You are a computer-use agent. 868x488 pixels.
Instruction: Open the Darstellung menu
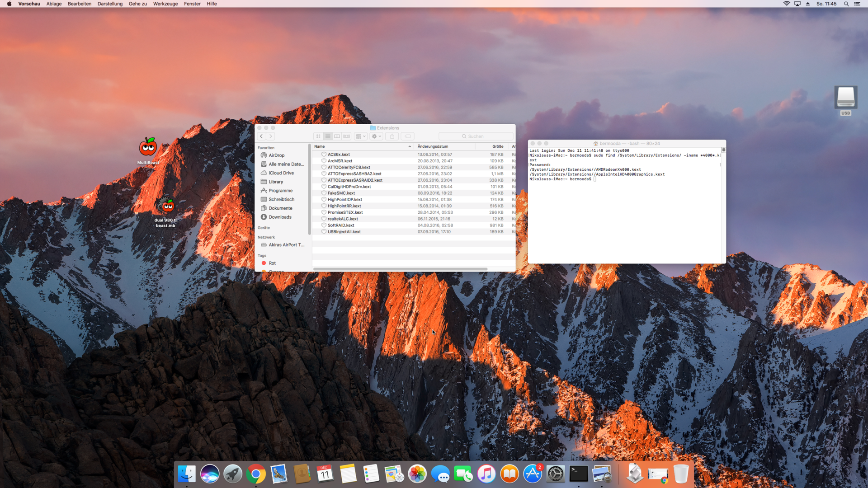click(x=110, y=4)
